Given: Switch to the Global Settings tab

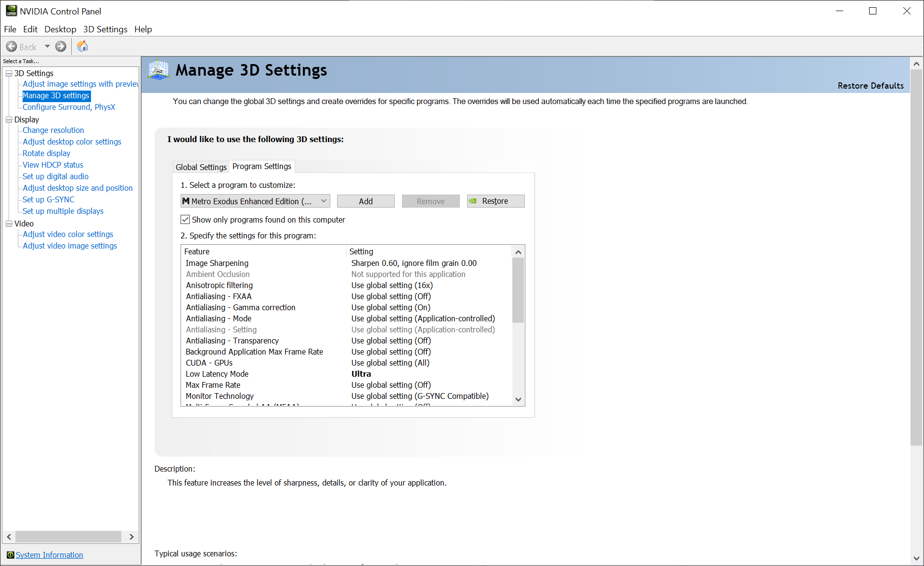Looking at the screenshot, I should pos(201,167).
